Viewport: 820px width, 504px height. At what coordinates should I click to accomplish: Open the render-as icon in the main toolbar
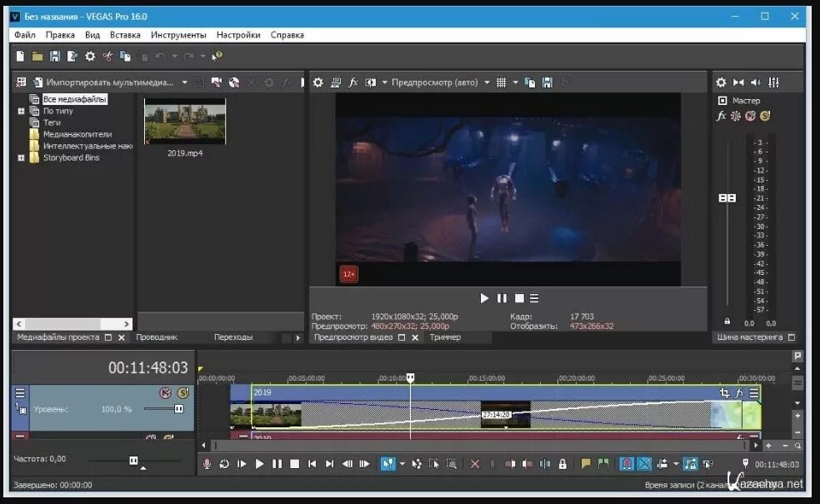click(72, 56)
